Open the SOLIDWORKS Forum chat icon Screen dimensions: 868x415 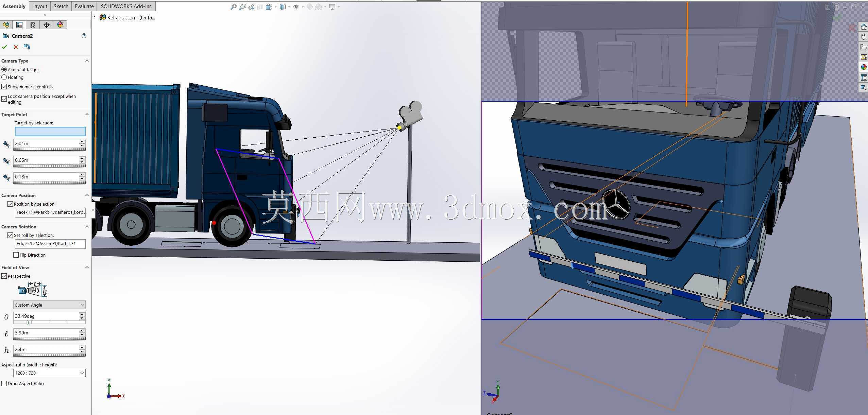tap(864, 88)
